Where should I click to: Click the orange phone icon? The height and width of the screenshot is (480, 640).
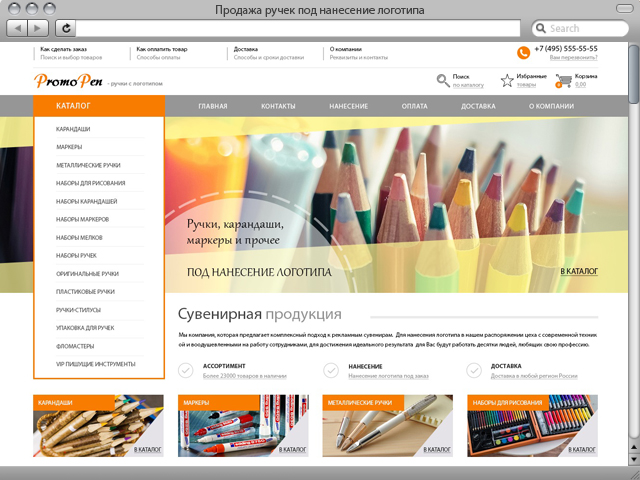point(523,53)
